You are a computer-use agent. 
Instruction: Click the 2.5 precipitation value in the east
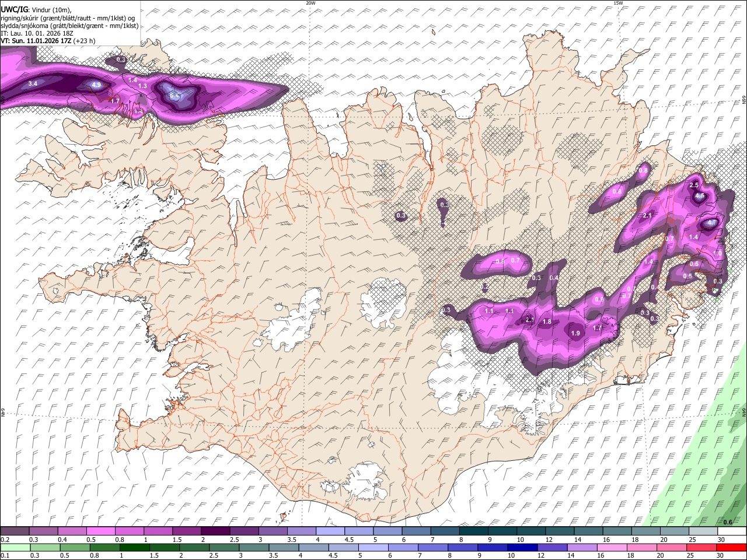(x=694, y=185)
